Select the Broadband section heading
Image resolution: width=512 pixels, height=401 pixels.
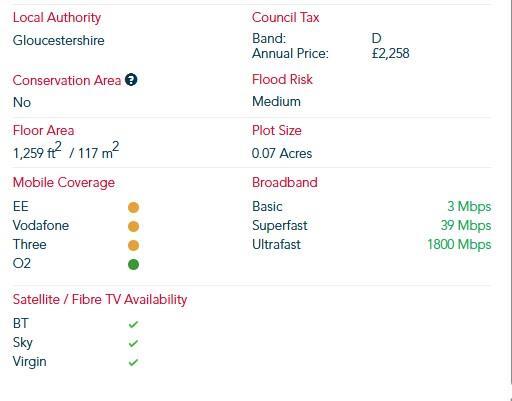click(x=285, y=182)
